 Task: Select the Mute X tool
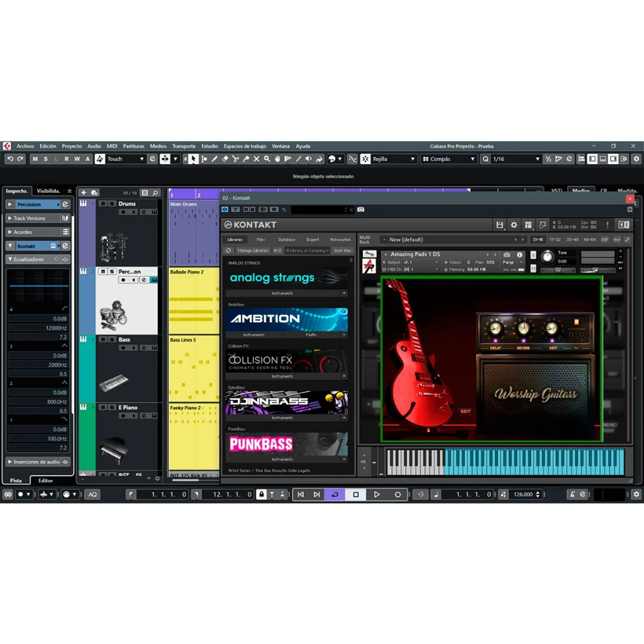[257, 159]
